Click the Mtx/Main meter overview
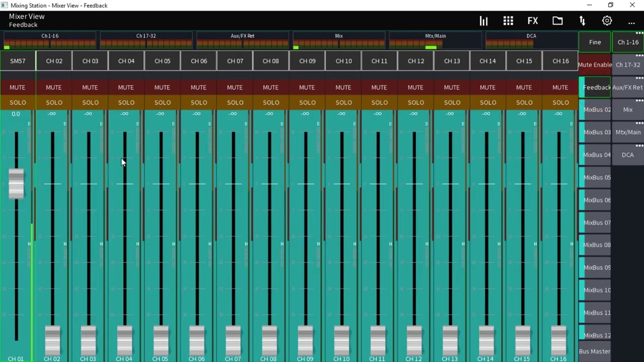Viewport: 644px width, 362px height. click(x=436, y=41)
